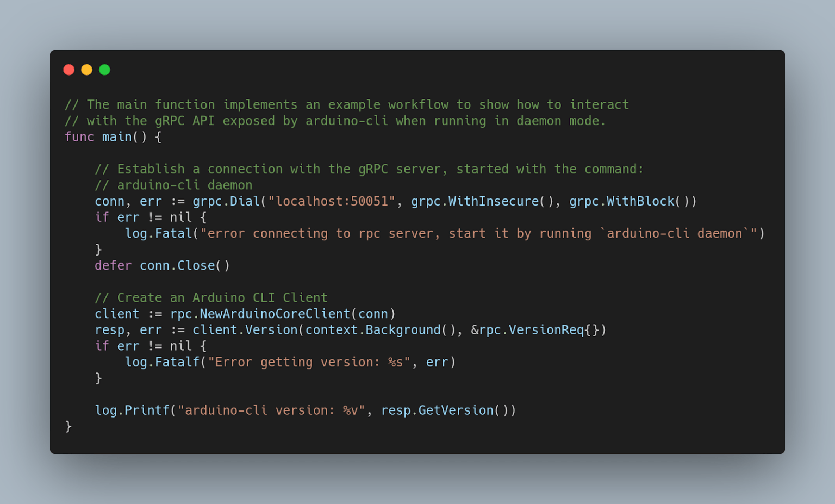This screenshot has width=835, height=504.
Task: Click the log.Printf call
Action: click(x=132, y=410)
